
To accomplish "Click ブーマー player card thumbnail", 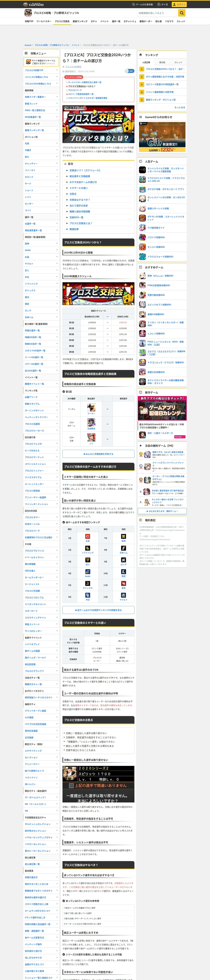I will pyautogui.click(x=91, y=408).
